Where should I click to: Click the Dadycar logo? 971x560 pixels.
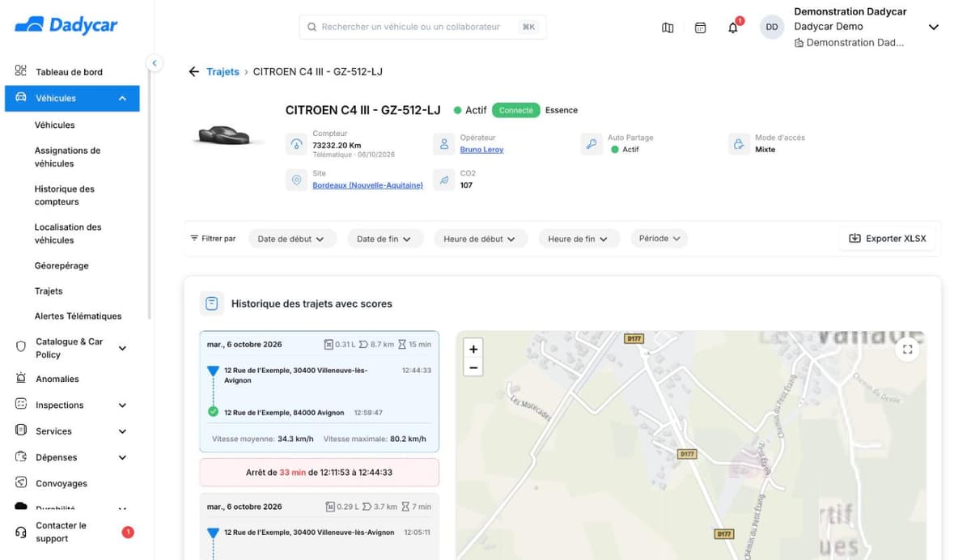(66, 25)
